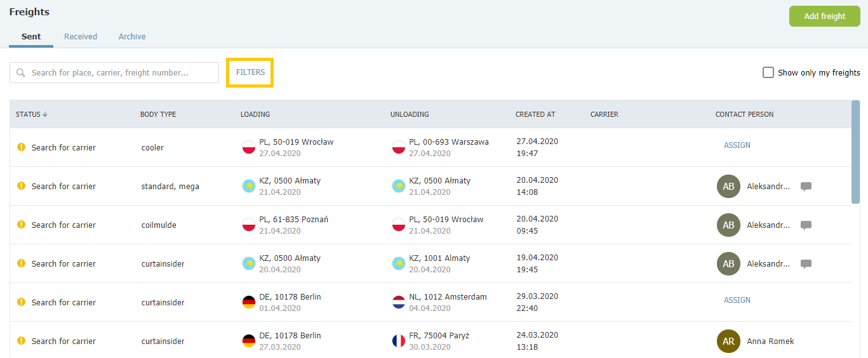Screen dimensions: 868x358
Task: Click the AR avatar of Anna Romek
Action: coord(728,341)
